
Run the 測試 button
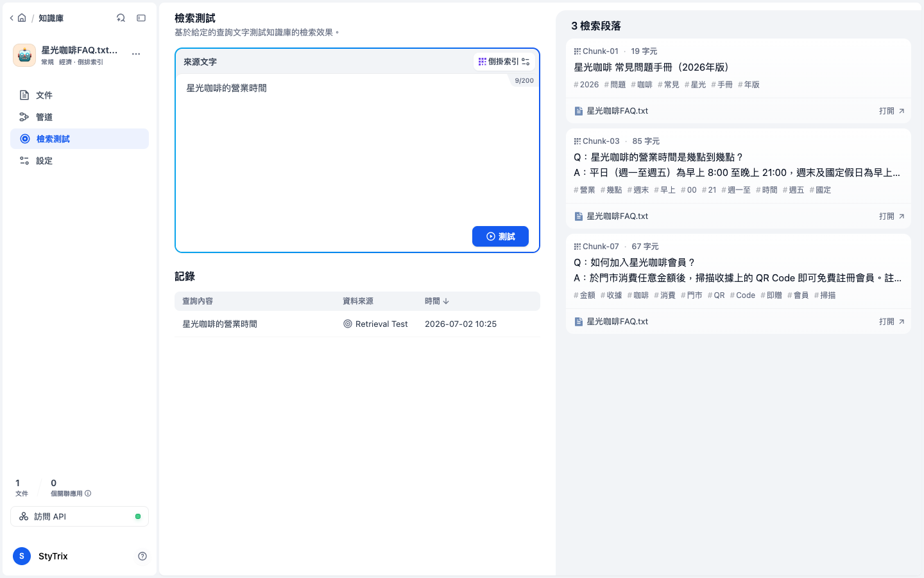[501, 236]
